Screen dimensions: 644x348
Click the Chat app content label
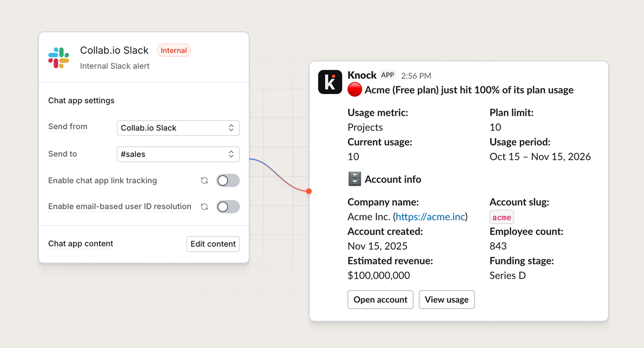80,244
